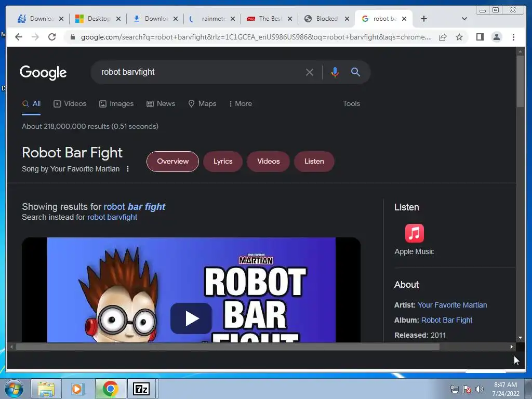Close the robot barfight tab
The image size is (532, 399).
click(x=404, y=19)
